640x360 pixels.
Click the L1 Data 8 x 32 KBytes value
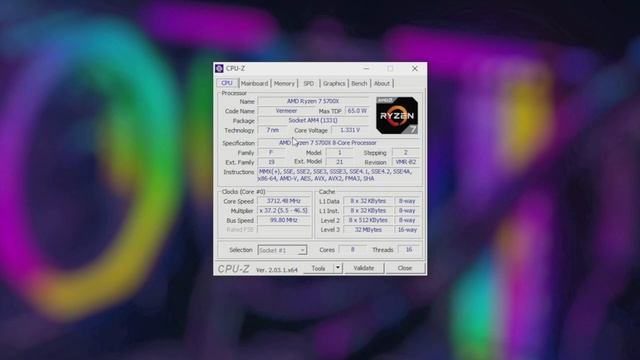[368, 201]
